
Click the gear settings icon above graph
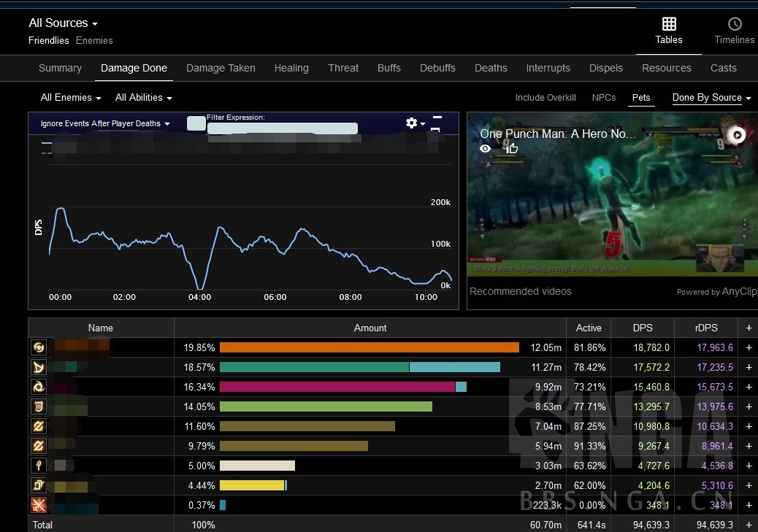click(412, 123)
